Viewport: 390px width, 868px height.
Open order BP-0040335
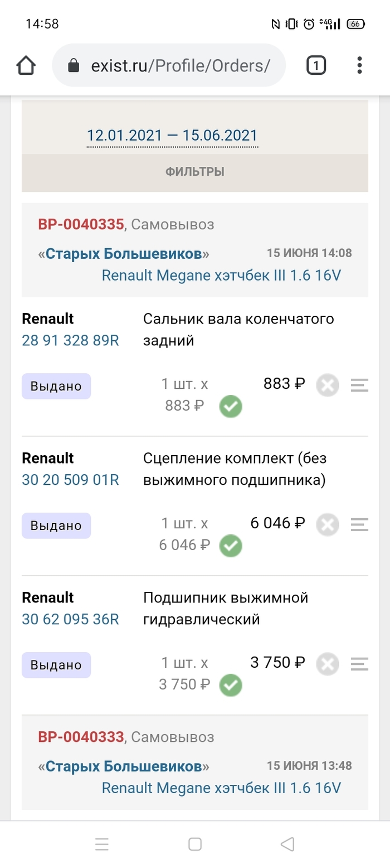81,225
